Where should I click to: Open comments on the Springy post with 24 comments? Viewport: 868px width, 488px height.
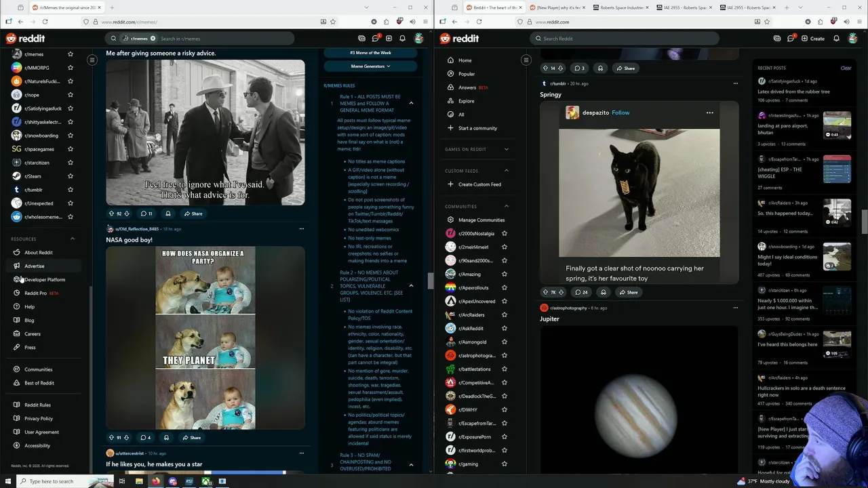coord(581,292)
